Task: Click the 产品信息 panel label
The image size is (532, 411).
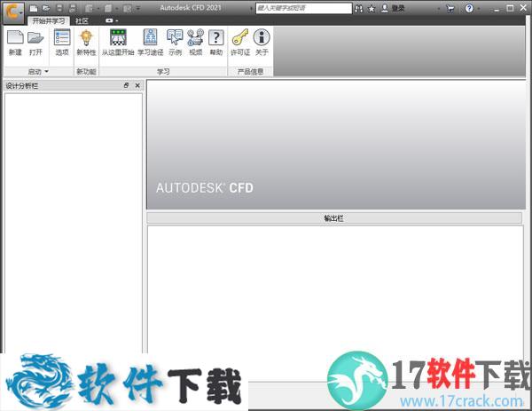Action: tap(250, 72)
